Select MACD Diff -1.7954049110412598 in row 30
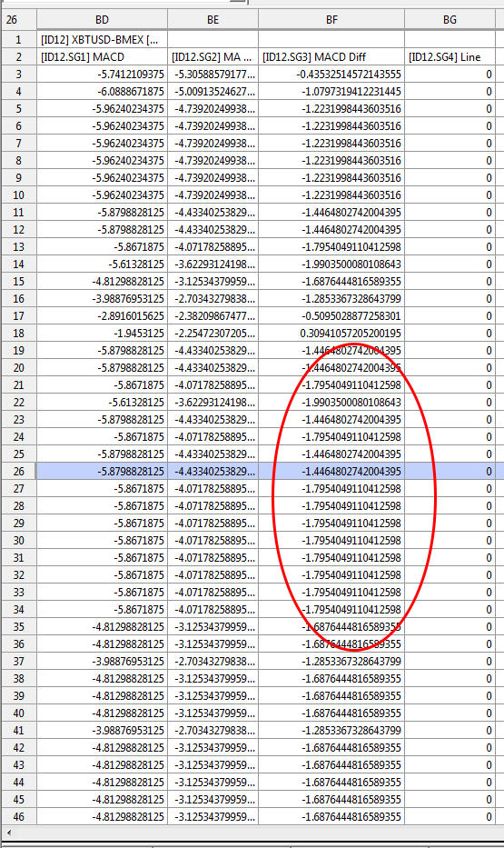 [x=331, y=540]
